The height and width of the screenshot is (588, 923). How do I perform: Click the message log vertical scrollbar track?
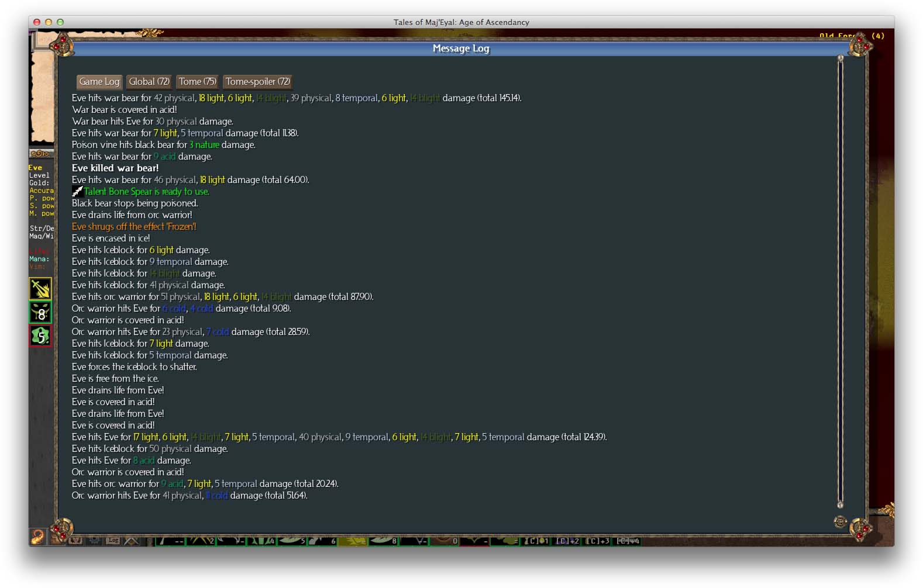pos(841,281)
